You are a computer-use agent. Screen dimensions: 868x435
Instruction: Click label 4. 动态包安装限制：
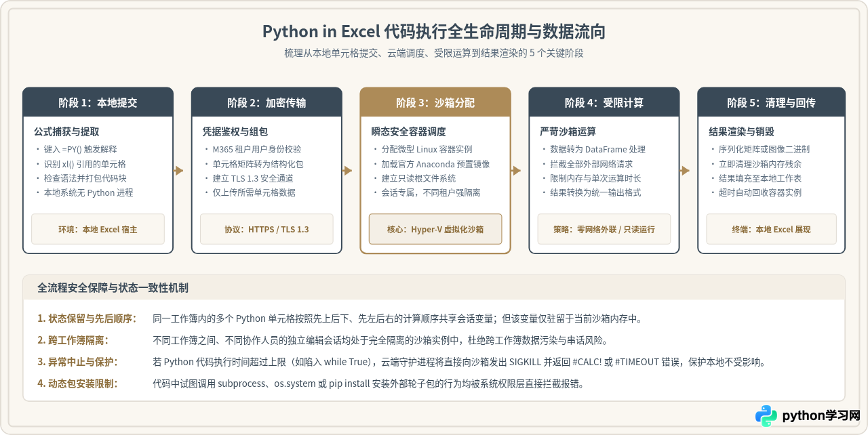point(77,384)
